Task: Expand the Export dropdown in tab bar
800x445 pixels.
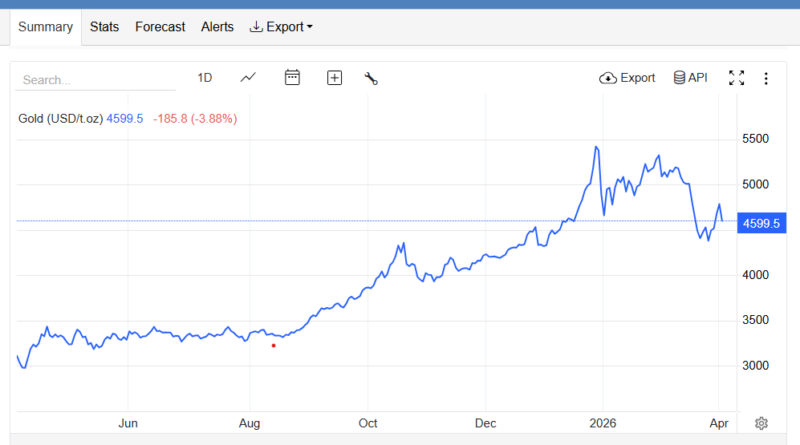Action: 280,27
